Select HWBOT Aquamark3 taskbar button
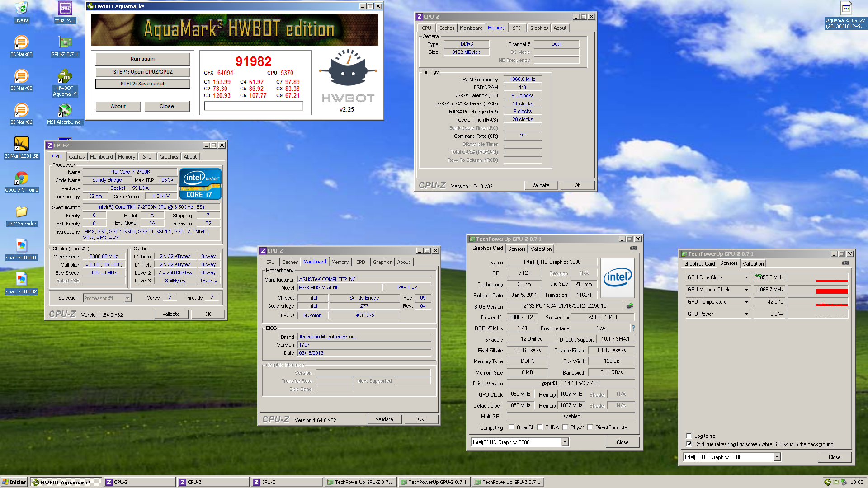The image size is (868, 488). coord(66,482)
